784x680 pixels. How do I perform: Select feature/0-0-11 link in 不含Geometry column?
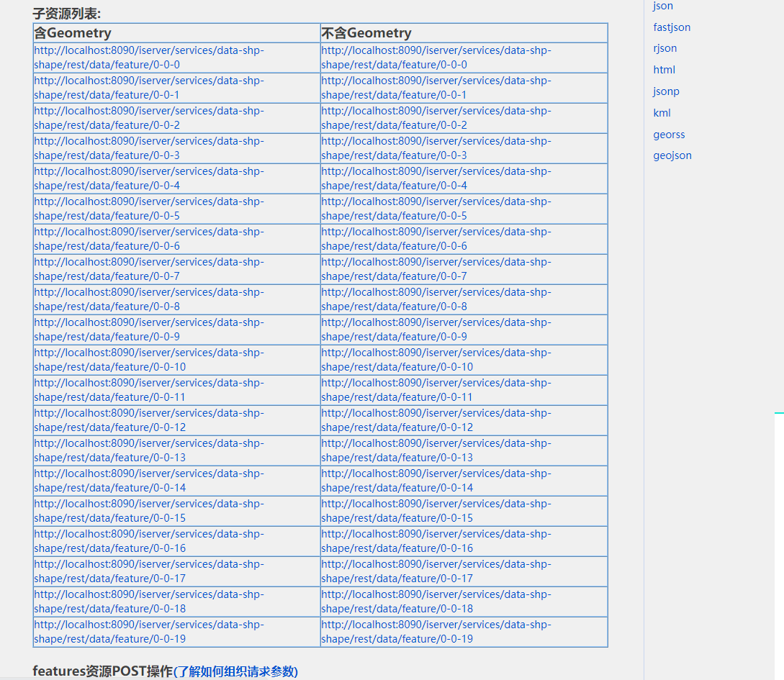(436, 390)
